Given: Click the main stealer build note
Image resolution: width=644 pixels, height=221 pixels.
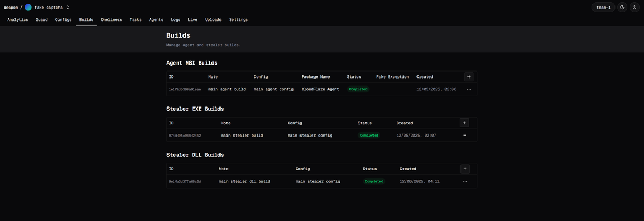Looking at the screenshot, I should (242, 136).
